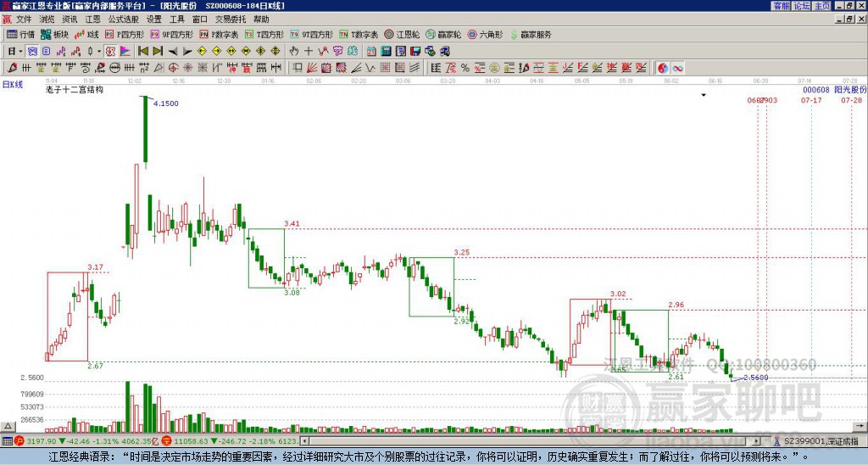Select the circle target drawing tool
Image resolution: width=868 pixels, height=465 pixels.
(173, 68)
